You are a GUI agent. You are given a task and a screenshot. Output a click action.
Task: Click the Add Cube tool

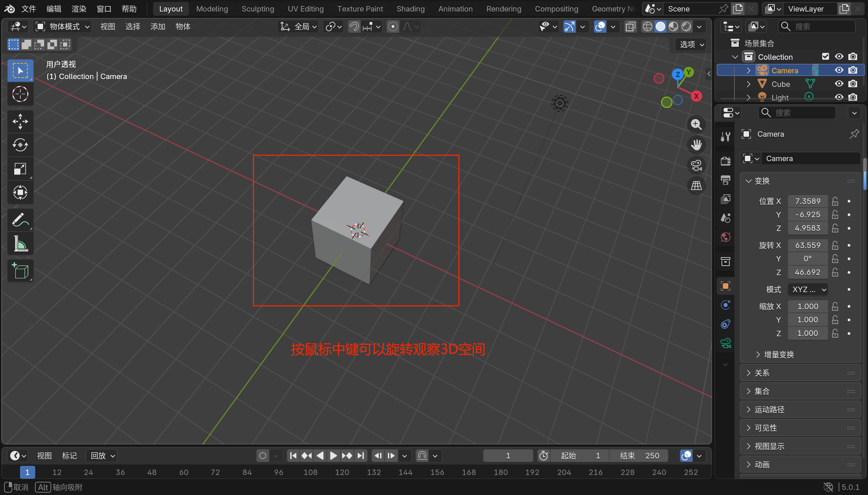click(x=20, y=271)
